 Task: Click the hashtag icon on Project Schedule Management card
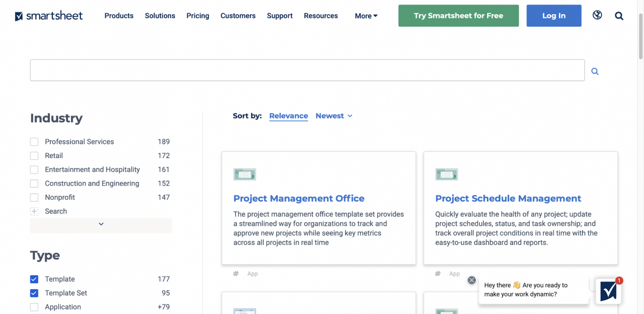[437, 273]
